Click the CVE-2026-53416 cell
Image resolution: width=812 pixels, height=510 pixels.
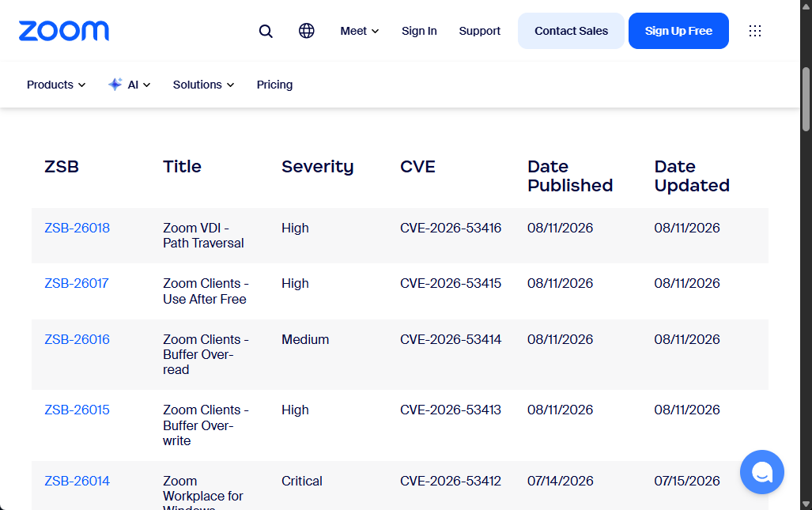[451, 228]
